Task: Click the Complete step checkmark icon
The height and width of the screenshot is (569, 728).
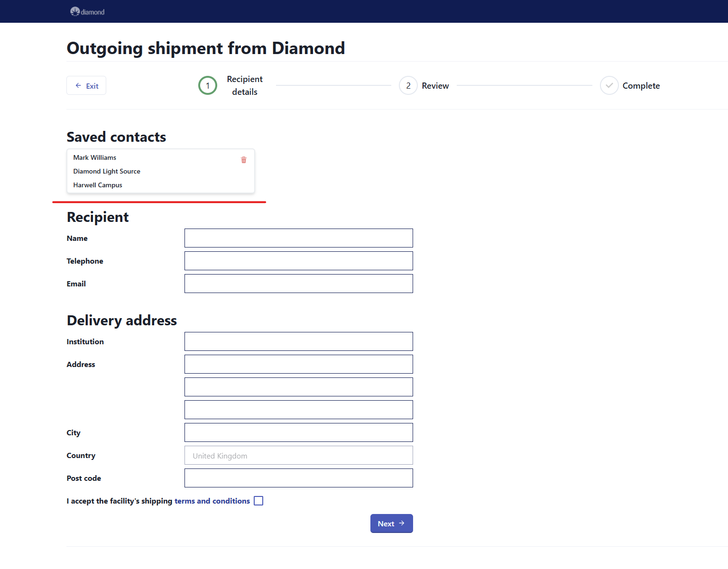Action: click(x=609, y=85)
